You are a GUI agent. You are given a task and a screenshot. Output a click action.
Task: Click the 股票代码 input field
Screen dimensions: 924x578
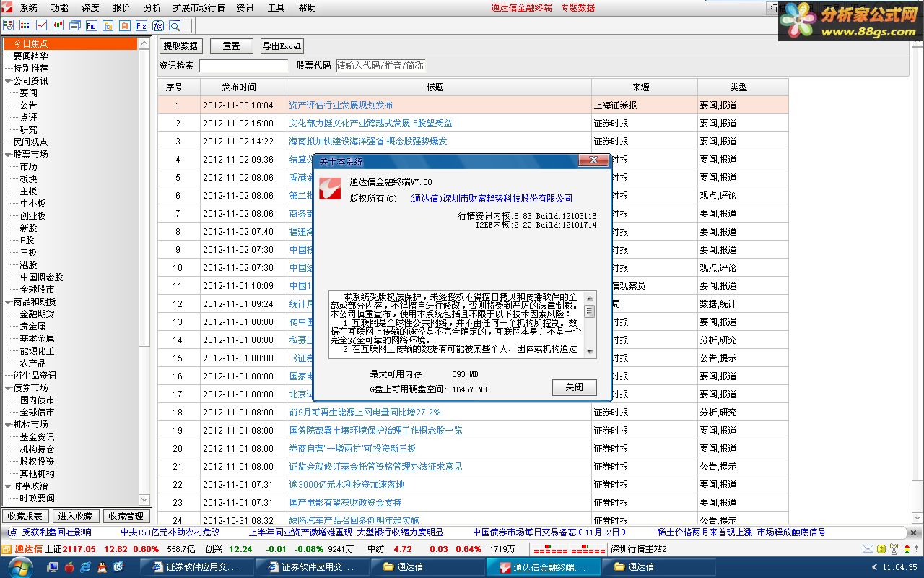380,66
